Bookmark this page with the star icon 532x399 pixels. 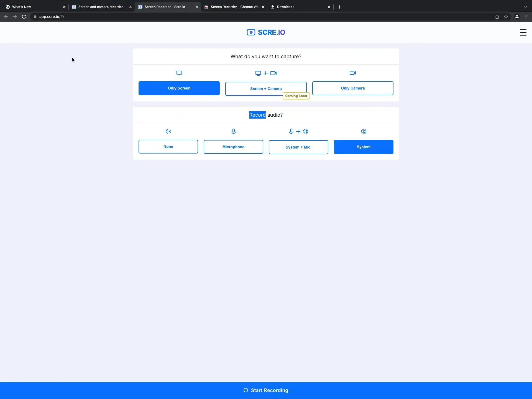506,17
